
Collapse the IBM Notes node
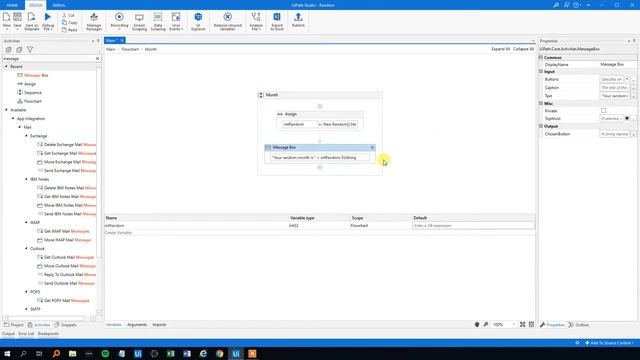pos(27,179)
